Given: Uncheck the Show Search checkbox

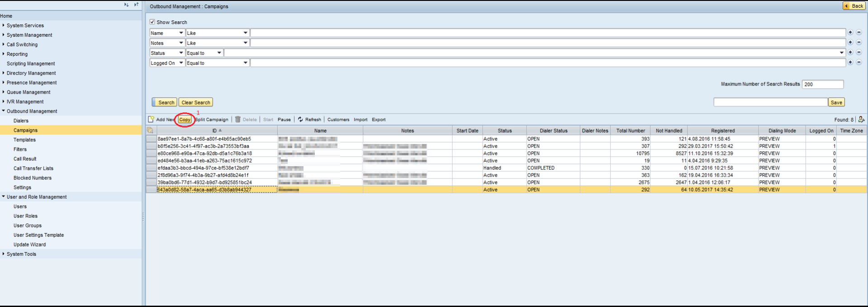Looking at the screenshot, I should click(x=152, y=22).
